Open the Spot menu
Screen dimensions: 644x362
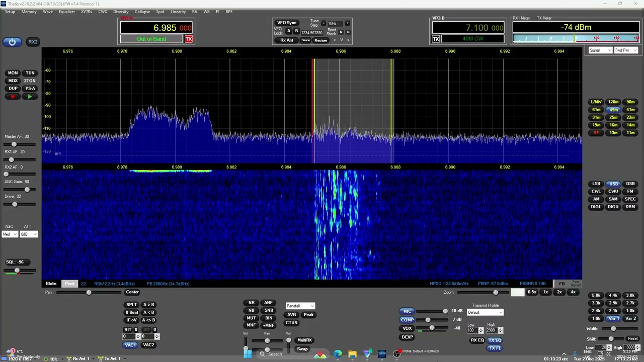[160, 12]
